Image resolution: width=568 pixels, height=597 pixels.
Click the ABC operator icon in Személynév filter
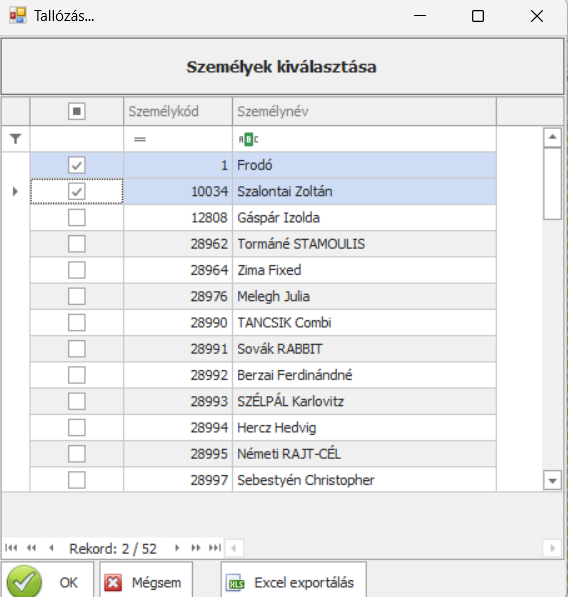(248, 139)
